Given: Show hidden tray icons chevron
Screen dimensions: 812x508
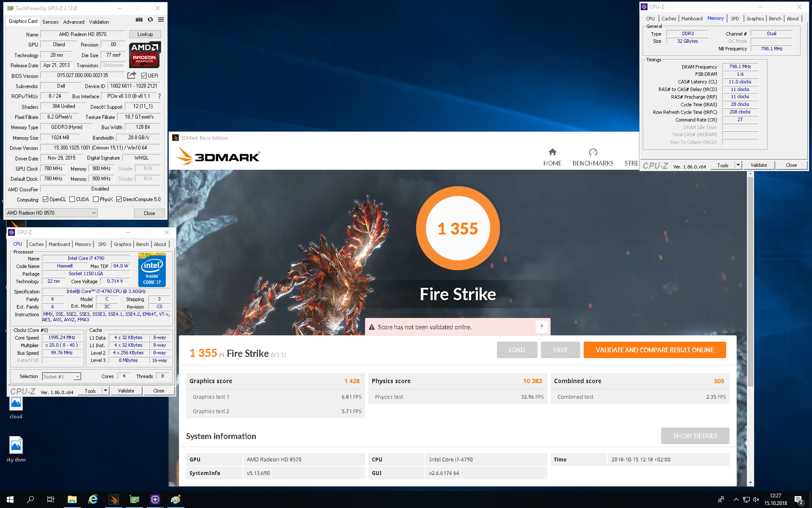Looking at the screenshot, I should click(736, 500).
